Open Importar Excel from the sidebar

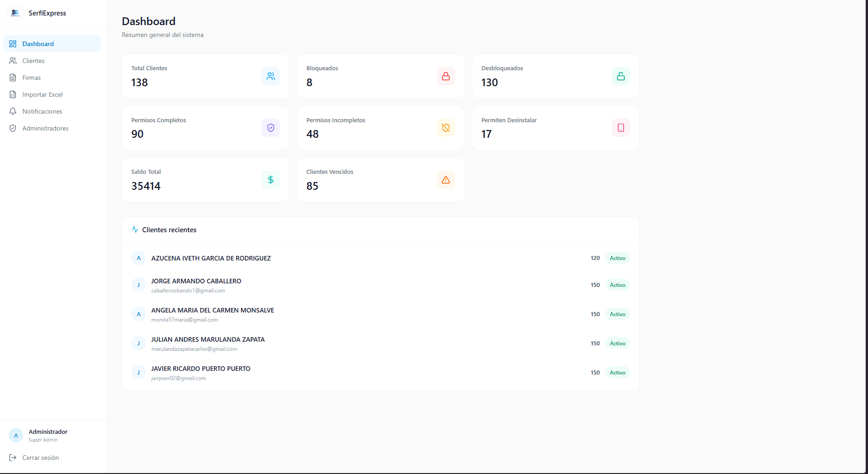click(x=42, y=94)
